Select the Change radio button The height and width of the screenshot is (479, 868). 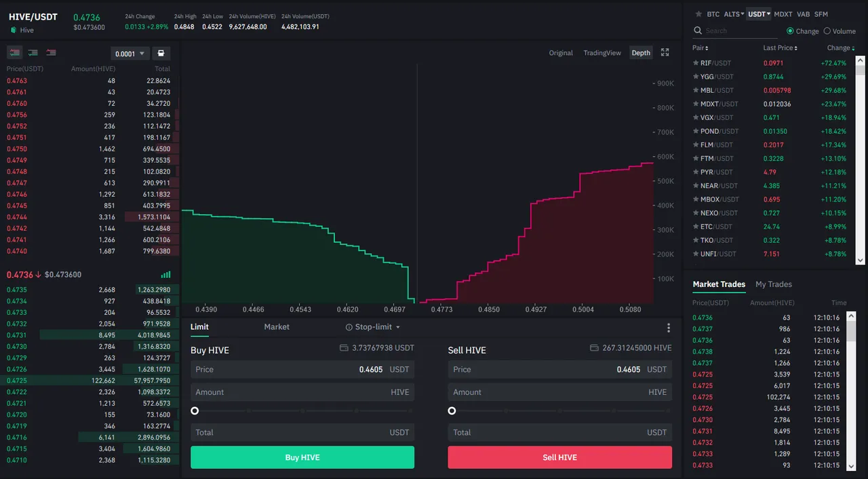click(x=790, y=31)
